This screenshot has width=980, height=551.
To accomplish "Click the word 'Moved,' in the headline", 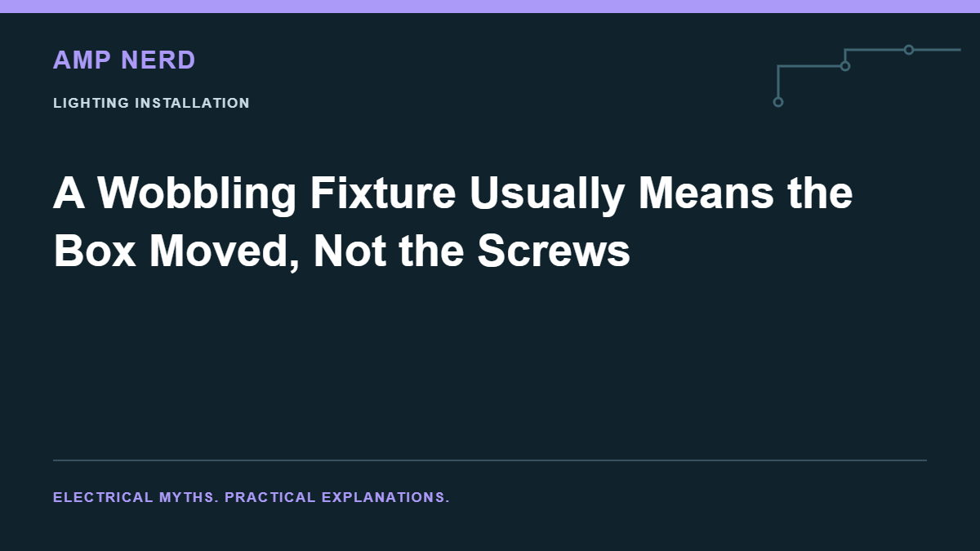I will click(x=224, y=251).
